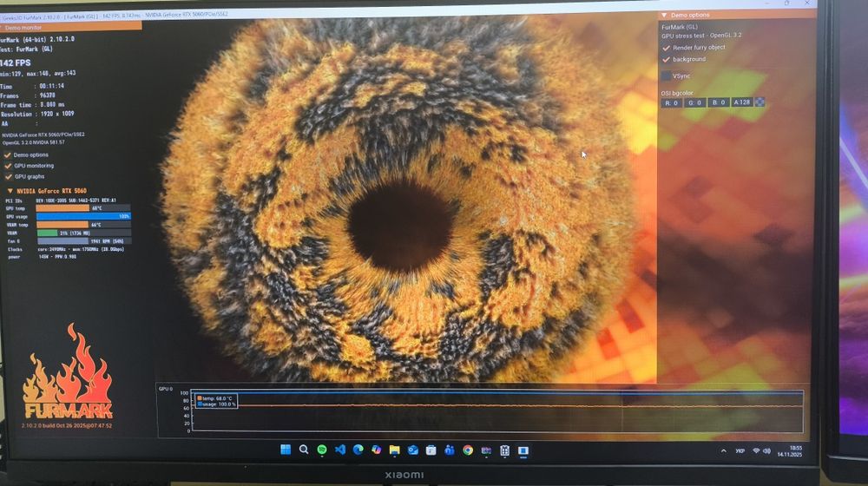Toggle GPU graphs checkbox
This screenshot has width=868, height=486.
tap(8, 176)
